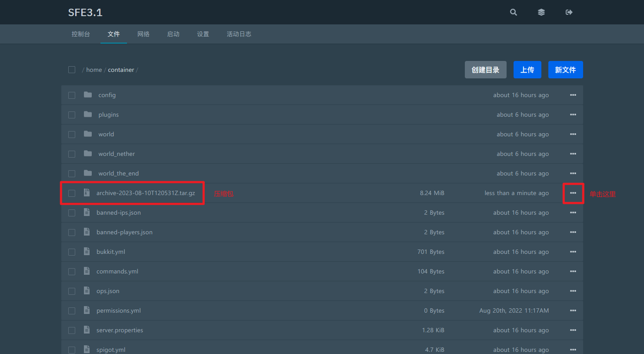Expand the actions menu for permissions.yml
This screenshot has width=644, height=354.
click(x=573, y=310)
